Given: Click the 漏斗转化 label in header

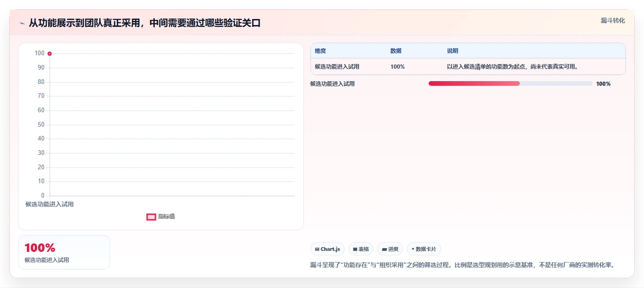Looking at the screenshot, I should [612, 21].
